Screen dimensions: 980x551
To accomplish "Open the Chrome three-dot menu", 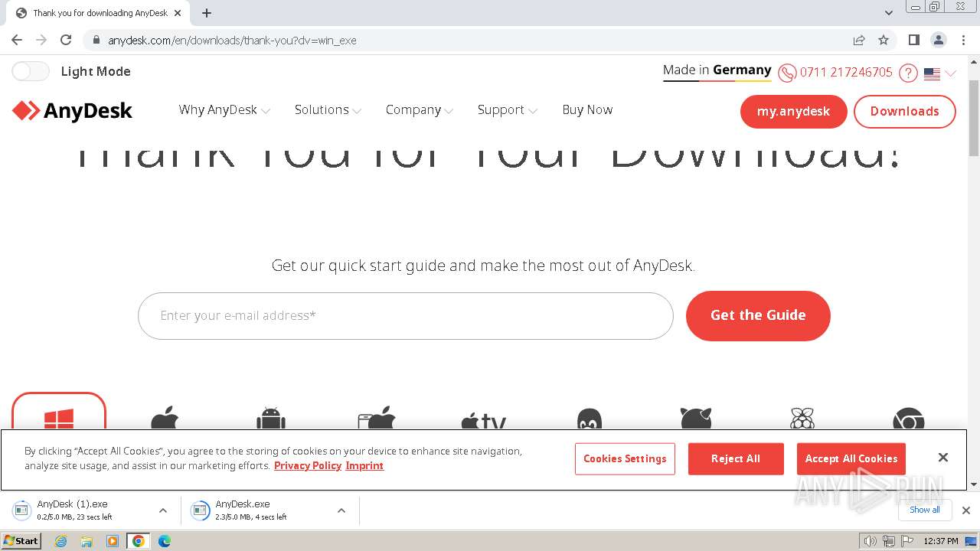I will [x=964, y=40].
